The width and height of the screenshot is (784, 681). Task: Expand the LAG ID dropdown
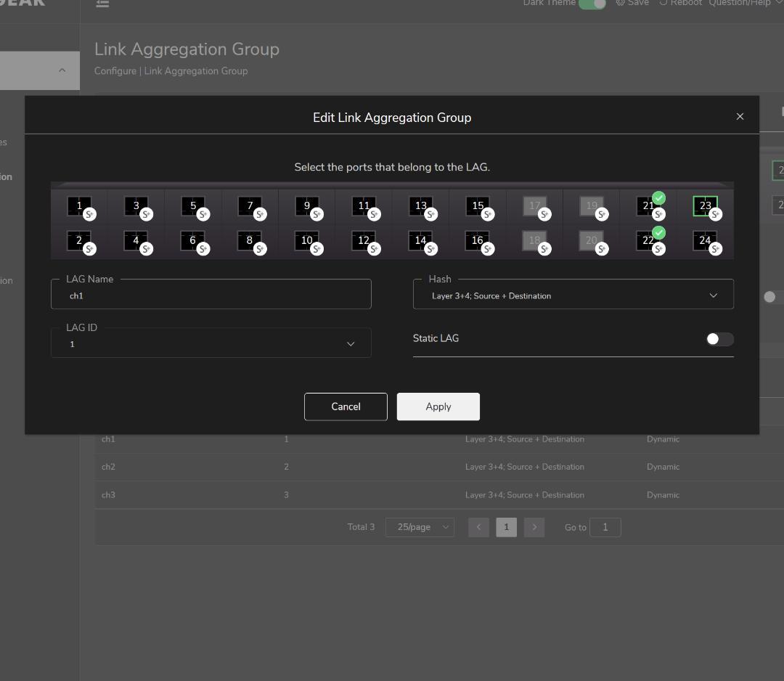(211, 344)
